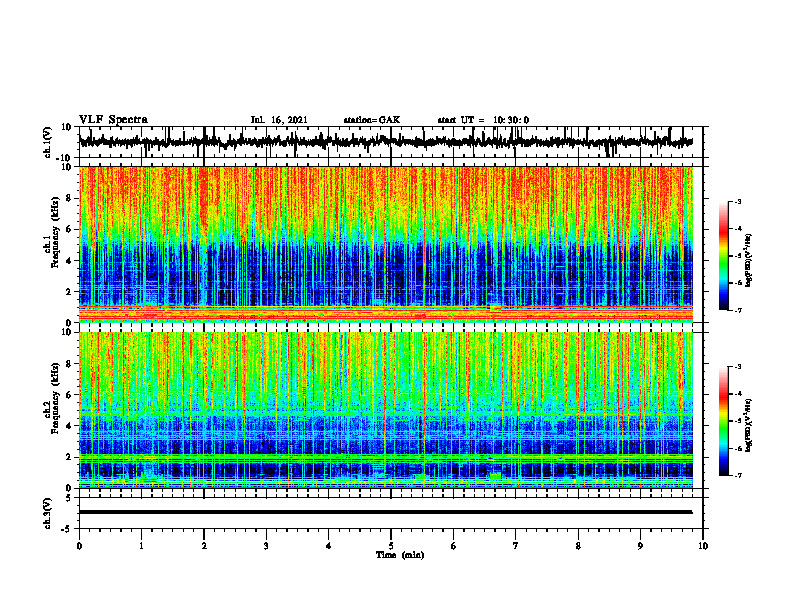792x612 pixels.
Task: Click the time axis tick label "4"
Action: coord(329,546)
